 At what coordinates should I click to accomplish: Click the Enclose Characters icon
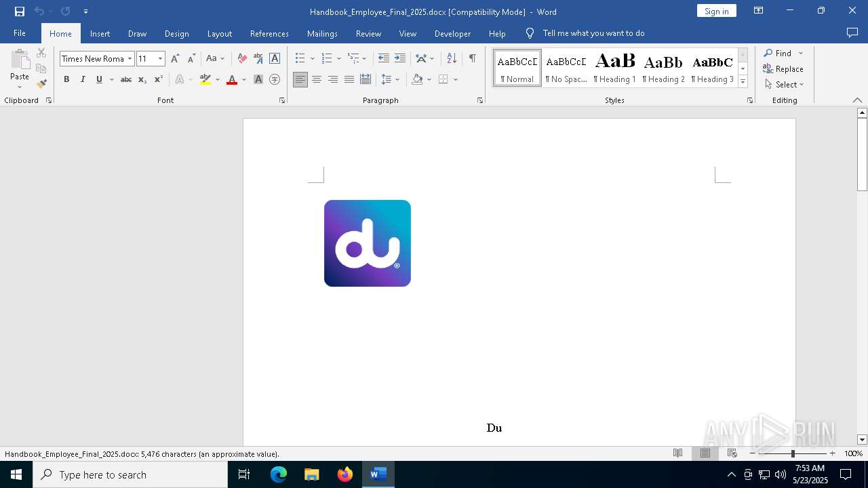(x=275, y=79)
